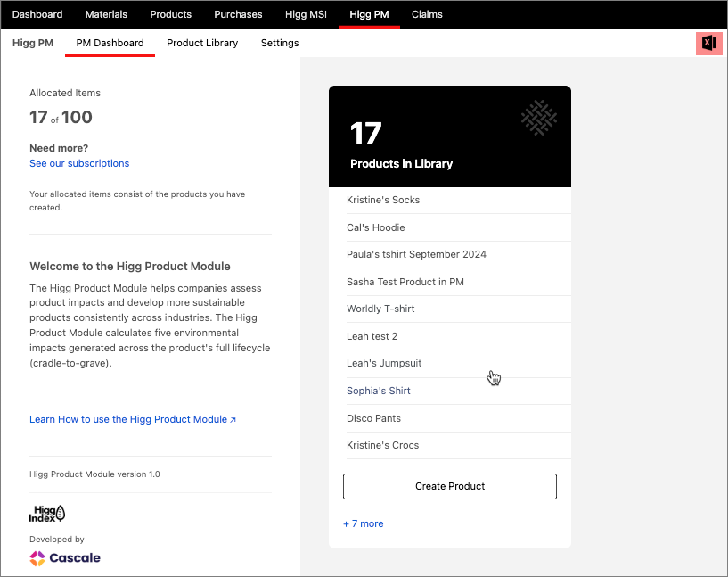Click the Higg Product Module version 1.0 text
728x577 pixels.
tap(94, 474)
